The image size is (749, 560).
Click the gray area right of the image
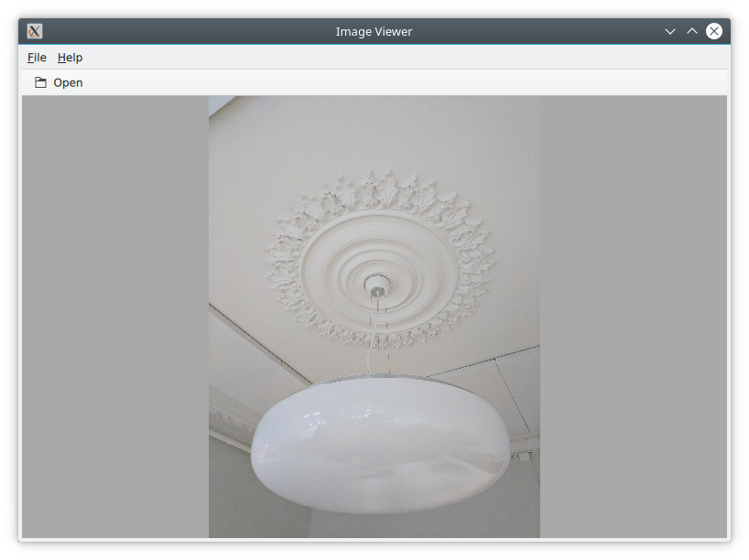pyautogui.click(x=632, y=316)
